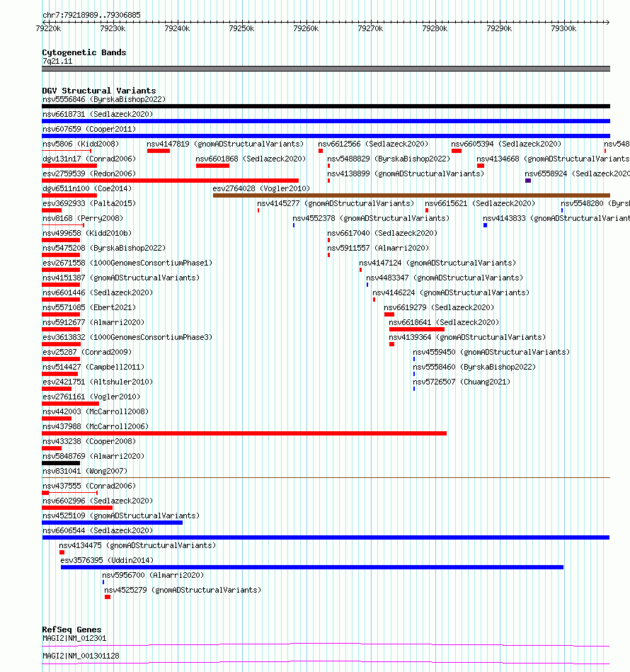Click the esv2764028 (Vogler2010) label
630x672 pixels.
point(261,188)
